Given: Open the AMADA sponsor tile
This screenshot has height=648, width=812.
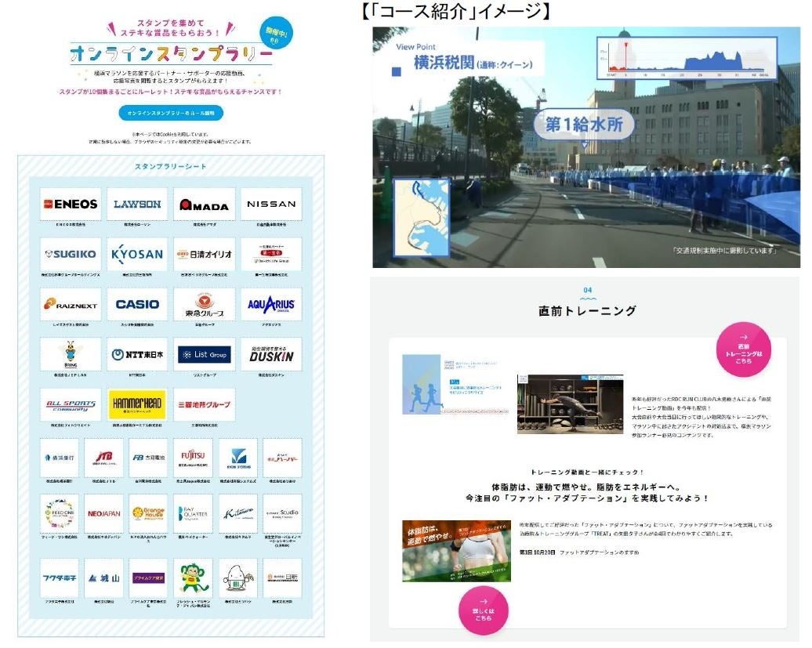Looking at the screenshot, I should pyautogui.click(x=204, y=205).
